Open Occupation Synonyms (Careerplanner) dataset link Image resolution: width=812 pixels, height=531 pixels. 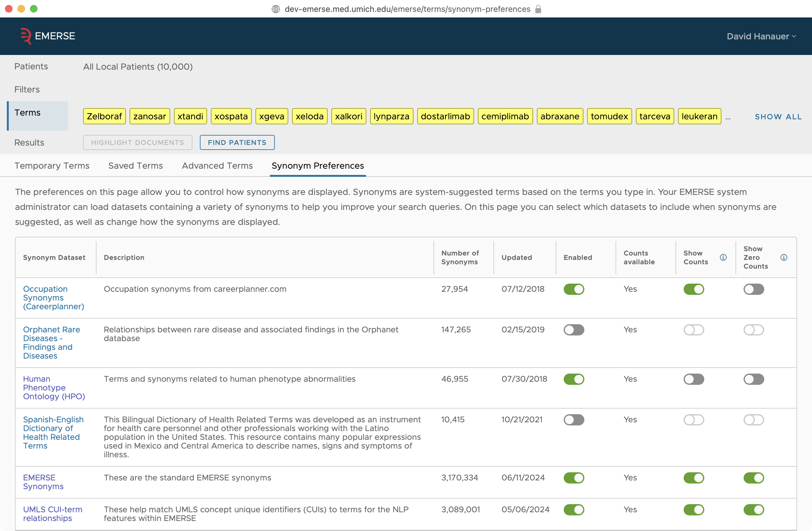(x=54, y=298)
